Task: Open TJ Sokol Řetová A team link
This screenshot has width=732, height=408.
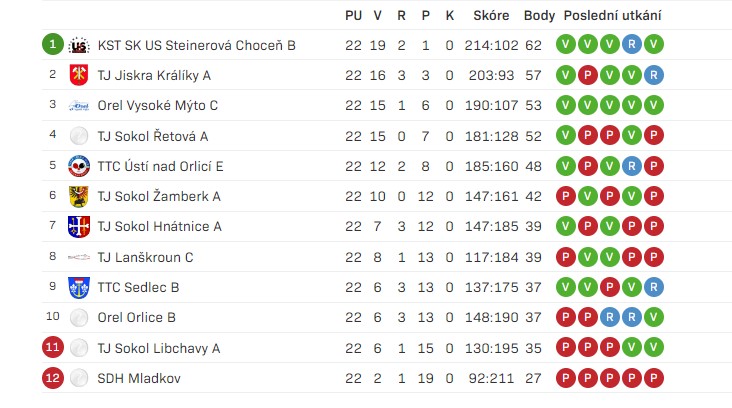Action: [x=153, y=136]
